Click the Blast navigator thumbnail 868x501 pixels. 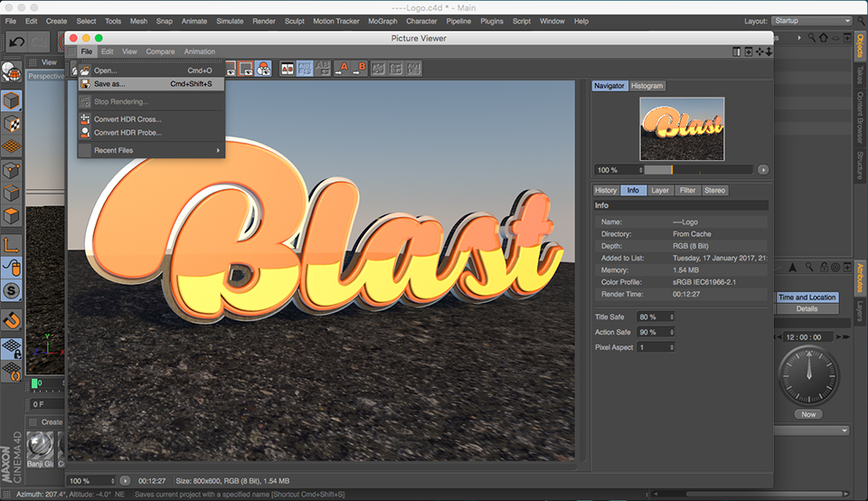coord(682,129)
